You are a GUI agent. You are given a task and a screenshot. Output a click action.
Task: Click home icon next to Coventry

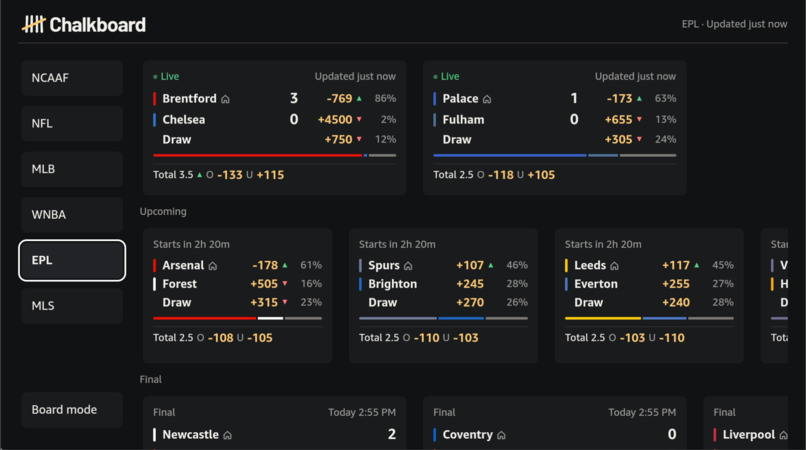[x=501, y=435]
